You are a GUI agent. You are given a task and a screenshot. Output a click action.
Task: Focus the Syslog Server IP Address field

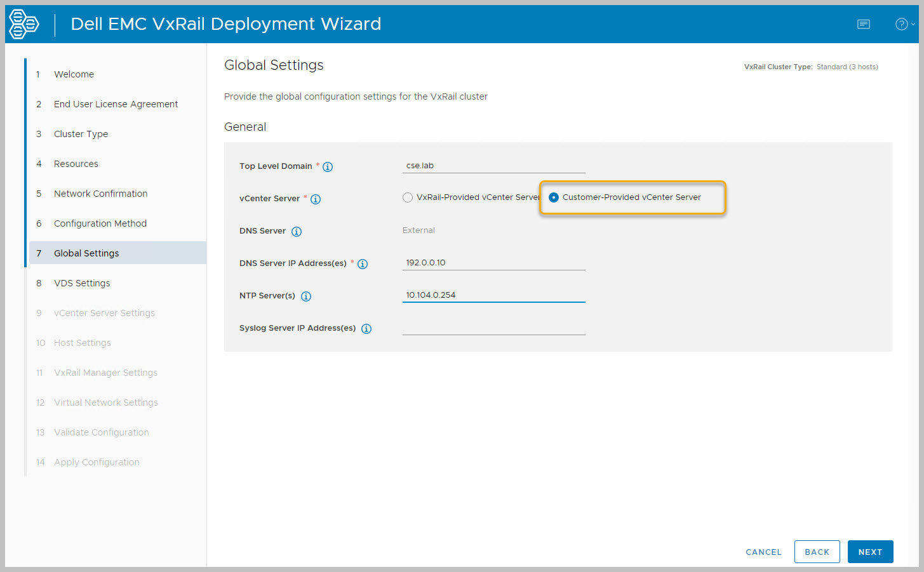[x=493, y=328]
